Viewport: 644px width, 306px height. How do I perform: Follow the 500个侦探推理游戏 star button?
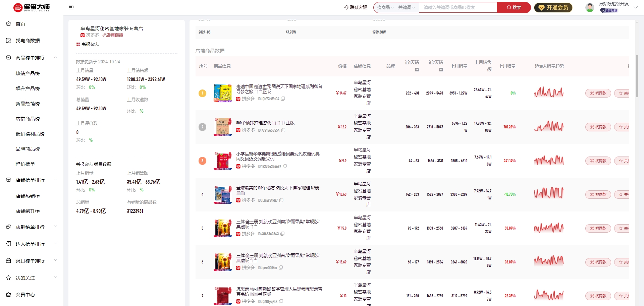point(622,127)
